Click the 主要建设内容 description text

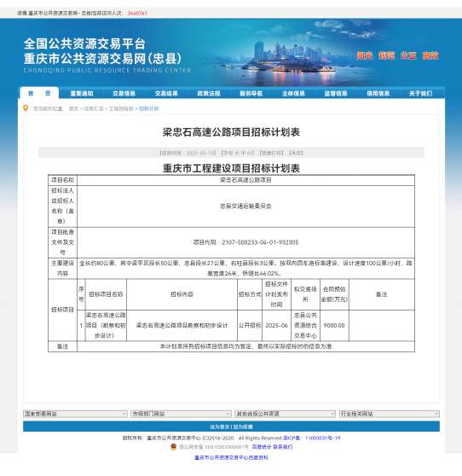pyautogui.click(x=245, y=268)
